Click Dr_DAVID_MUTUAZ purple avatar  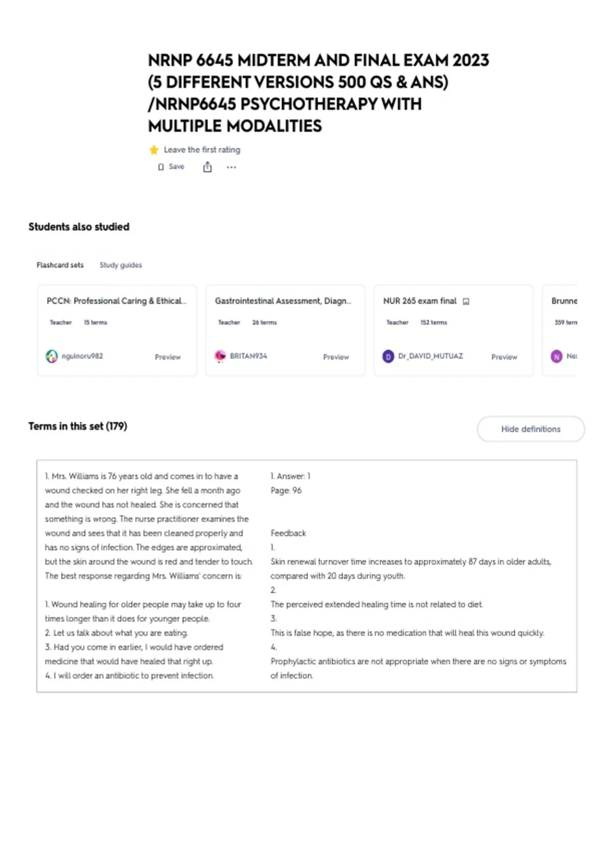tap(388, 356)
